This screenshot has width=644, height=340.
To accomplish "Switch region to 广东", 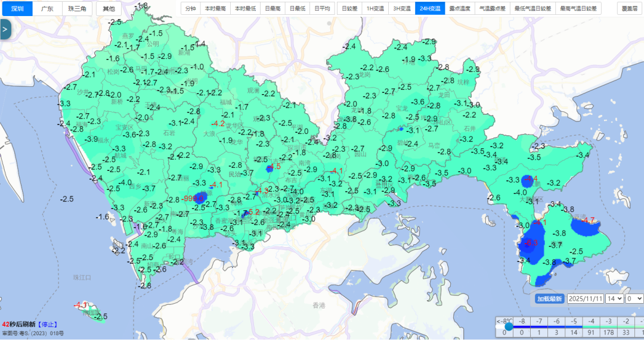I will click(47, 9).
